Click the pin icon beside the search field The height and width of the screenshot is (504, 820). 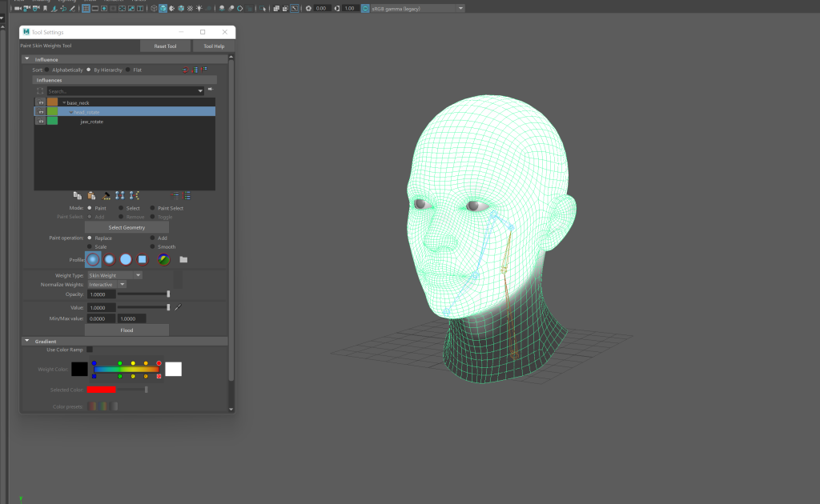pos(210,90)
